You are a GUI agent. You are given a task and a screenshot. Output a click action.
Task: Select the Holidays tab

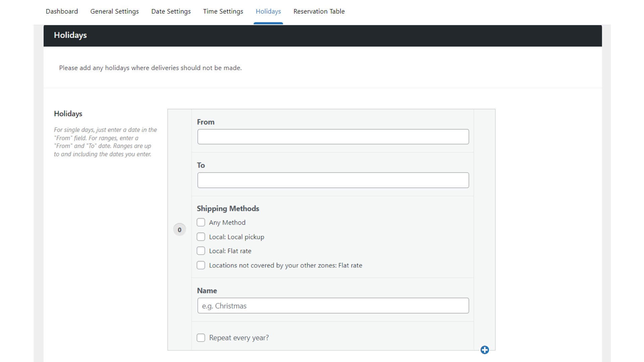coord(268,11)
